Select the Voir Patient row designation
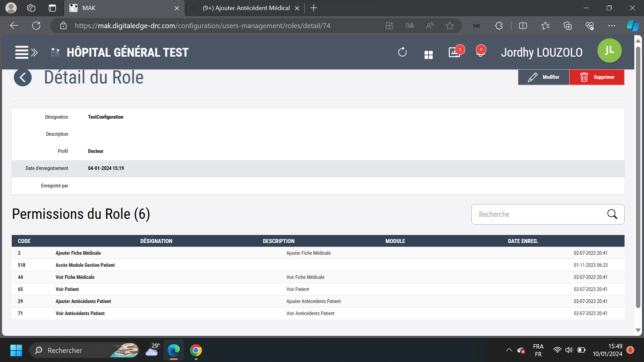The image size is (644, 362). click(x=67, y=289)
